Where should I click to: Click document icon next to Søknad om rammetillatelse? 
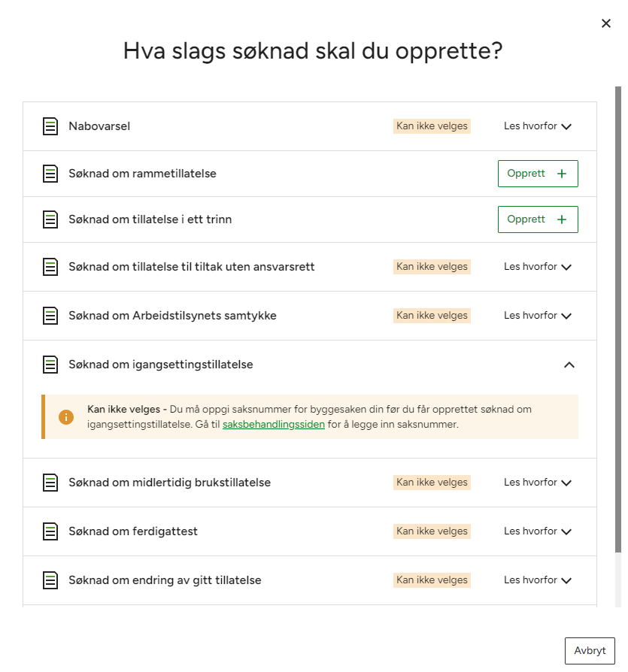pyautogui.click(x=50, y=174)
